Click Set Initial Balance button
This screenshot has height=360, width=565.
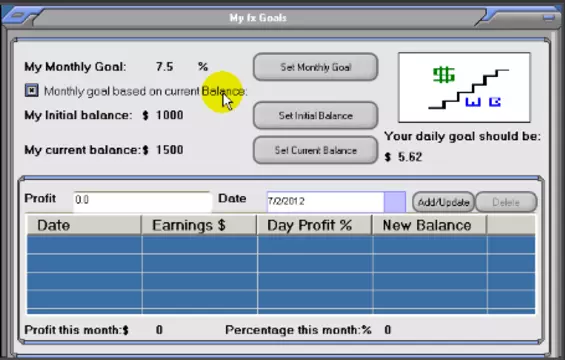[x=316, y=115]
